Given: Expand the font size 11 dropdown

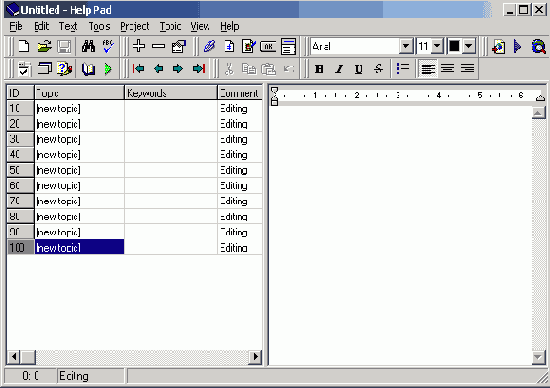Looking at the screenshot, I should [437, 46].
